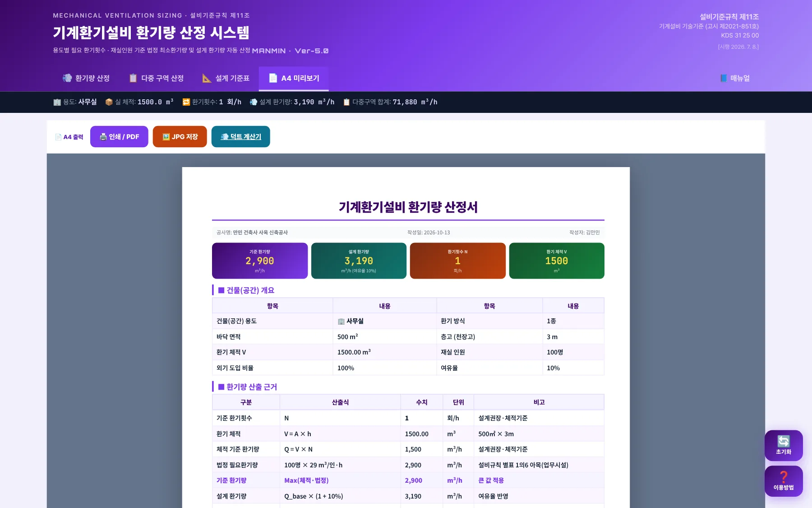Screen dimensions: 812x508
Task: Click the wind icon on 환기량 산정 tab
Action: pos(67,78)
